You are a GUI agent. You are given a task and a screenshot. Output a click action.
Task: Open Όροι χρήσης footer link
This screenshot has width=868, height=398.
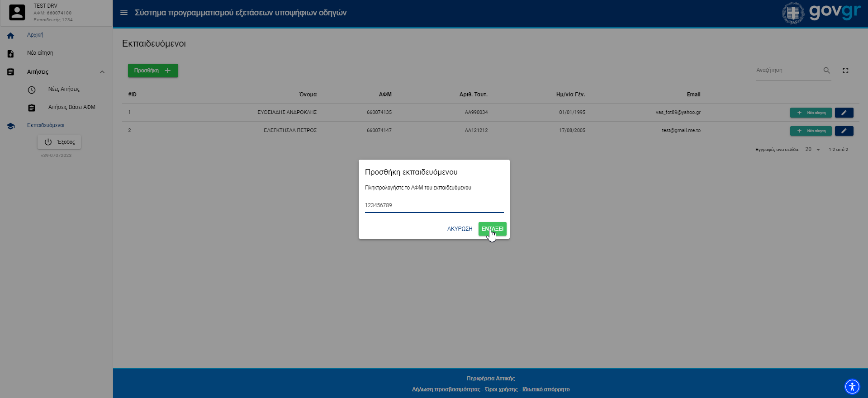(501, 389)
